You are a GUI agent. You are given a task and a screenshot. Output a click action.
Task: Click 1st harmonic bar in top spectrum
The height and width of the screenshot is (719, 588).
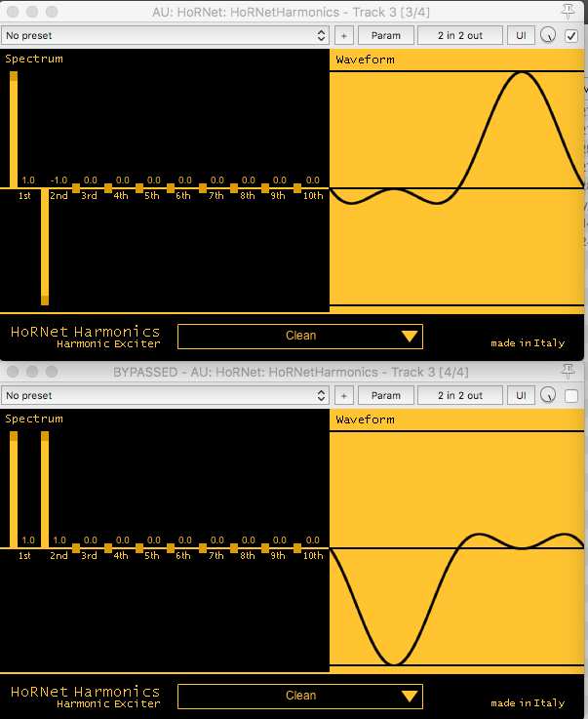coord(14,130)
